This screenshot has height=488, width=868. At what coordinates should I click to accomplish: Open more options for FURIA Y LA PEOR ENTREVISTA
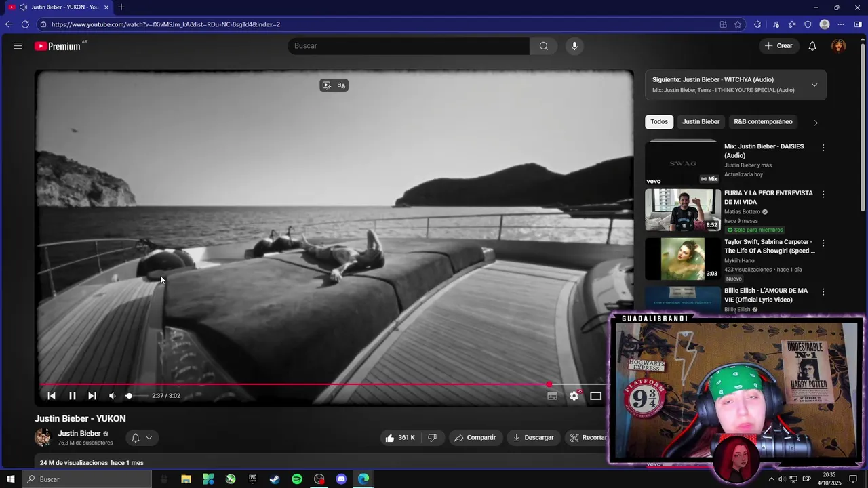pyautogui.click(x=823, y=195)
